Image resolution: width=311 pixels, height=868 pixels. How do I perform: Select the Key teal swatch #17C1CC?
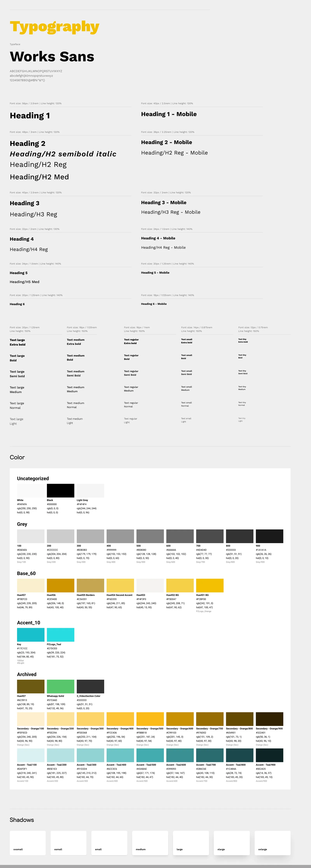coord(31,635)
